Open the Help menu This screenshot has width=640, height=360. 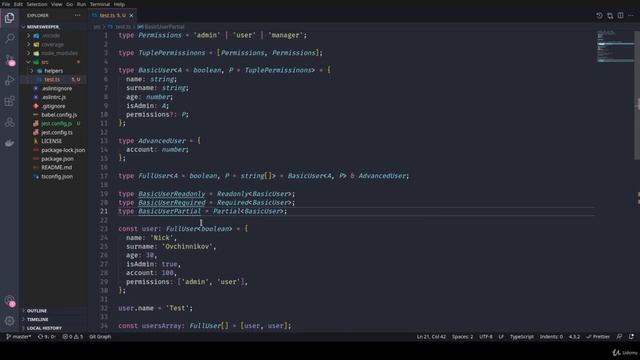click(x=119, y=4)
